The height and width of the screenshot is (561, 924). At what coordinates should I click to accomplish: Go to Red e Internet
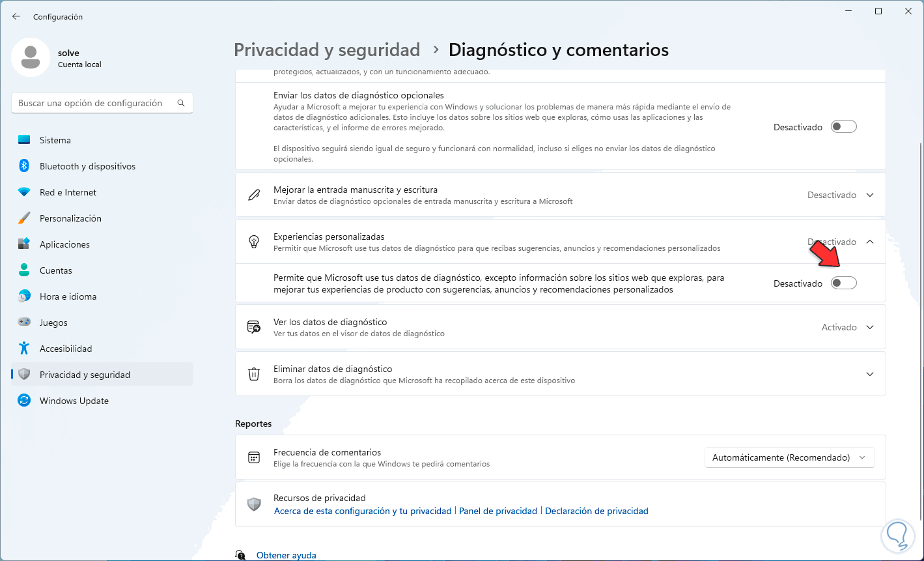pos(102,192)
